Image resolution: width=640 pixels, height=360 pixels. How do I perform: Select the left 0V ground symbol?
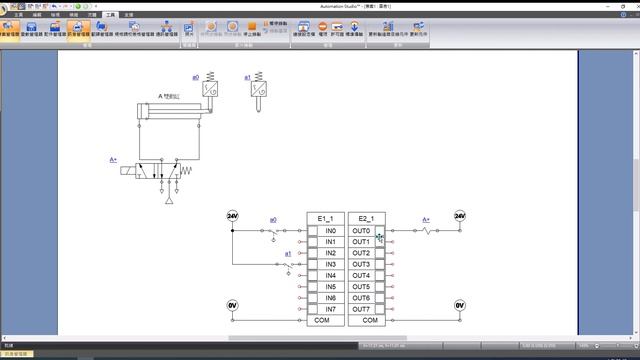[x=232, y=305]
